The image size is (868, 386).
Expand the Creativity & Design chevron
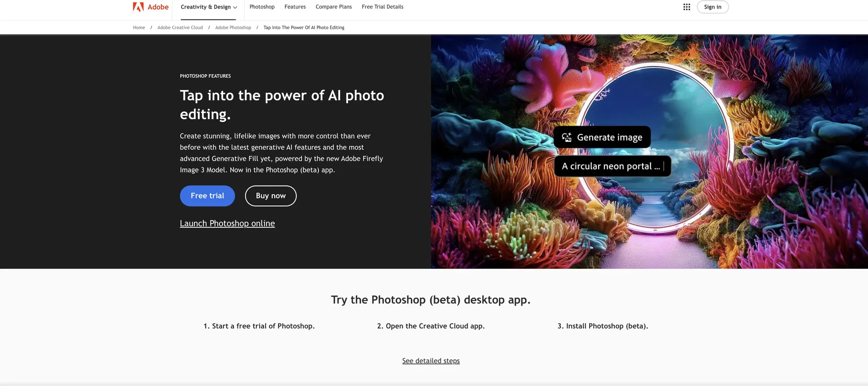[x=235, y=7]
